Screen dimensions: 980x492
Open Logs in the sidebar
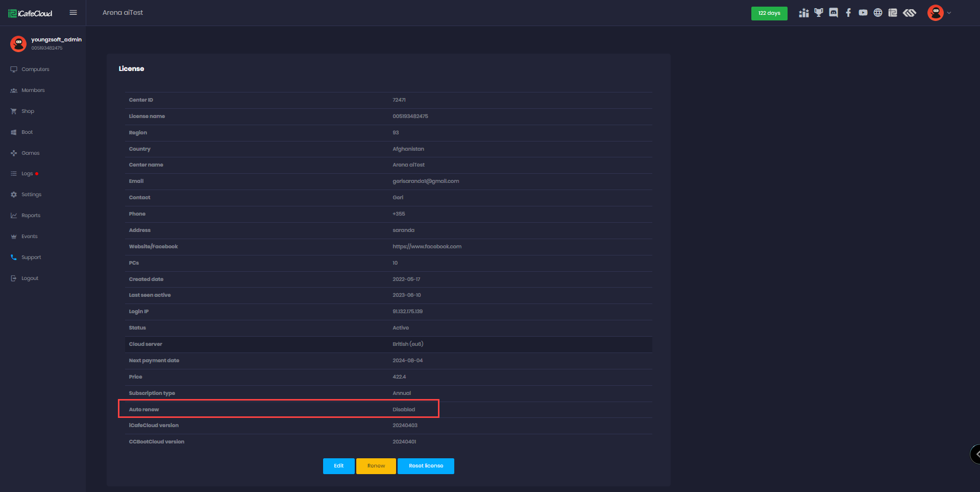click(27, 174)
